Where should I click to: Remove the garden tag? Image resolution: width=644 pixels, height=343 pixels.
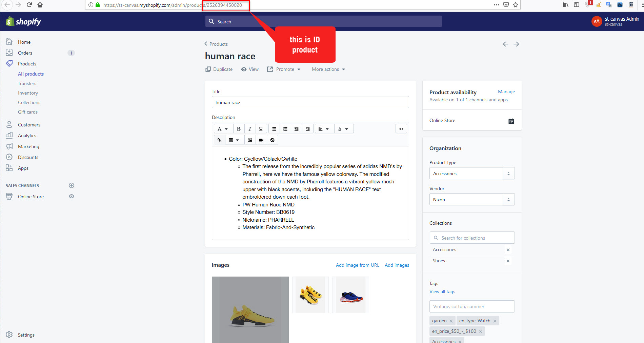pyautogui.click(x=451, y=321)
